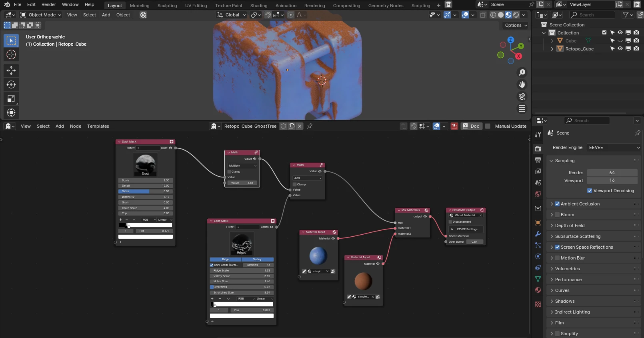Open the Output properties tab icon
Image resolution: width=644 pixels, height=338 pixels.
tap(538, 160)
